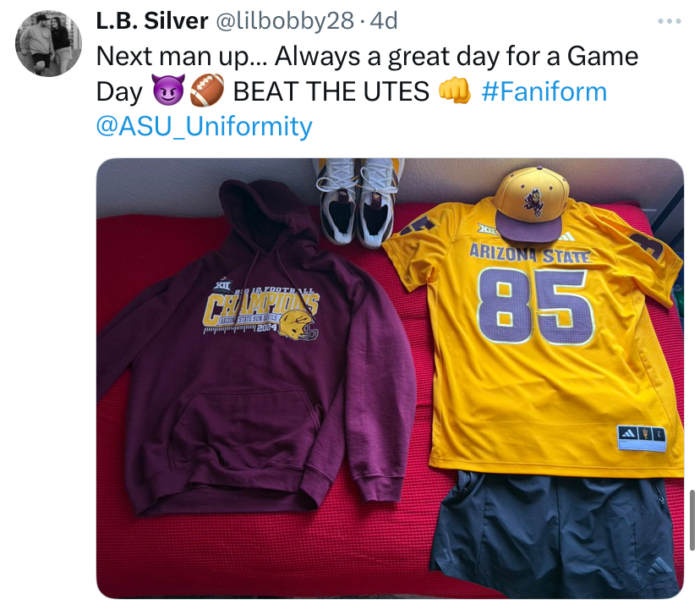Image resolution: width=700 pixels, height=610 pixels.
Task: Click the Adidas tag on jersey hem
Action: click(642, 438)
